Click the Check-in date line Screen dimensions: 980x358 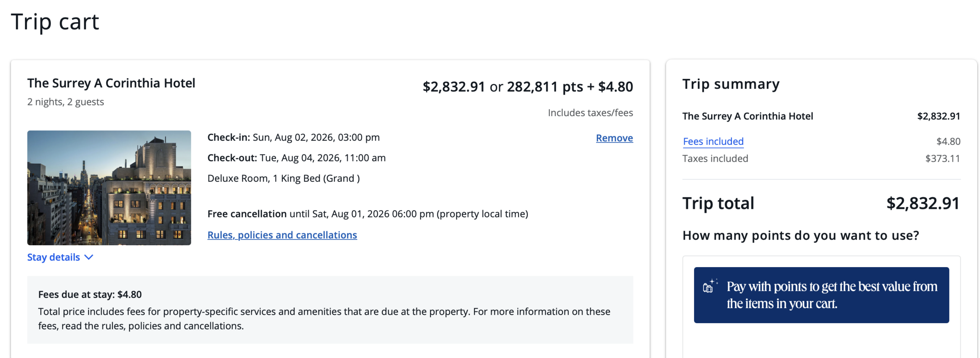point(293,137)
